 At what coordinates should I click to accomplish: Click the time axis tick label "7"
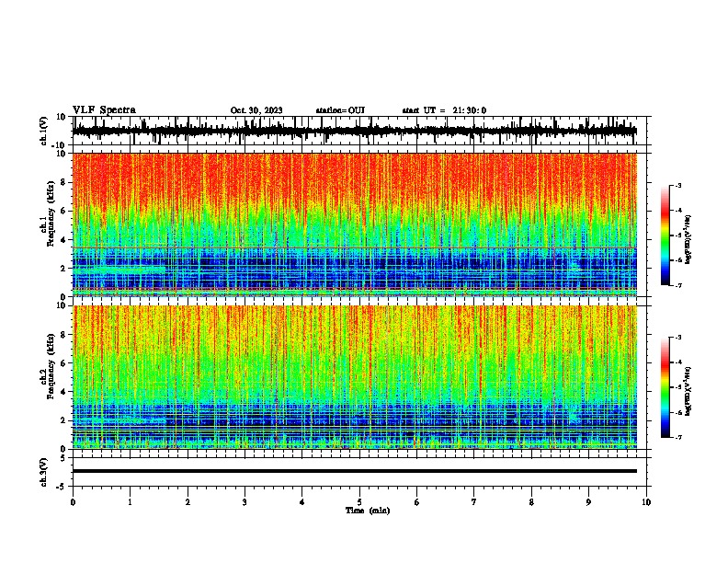pyautogui.click(x=474, y=502)
